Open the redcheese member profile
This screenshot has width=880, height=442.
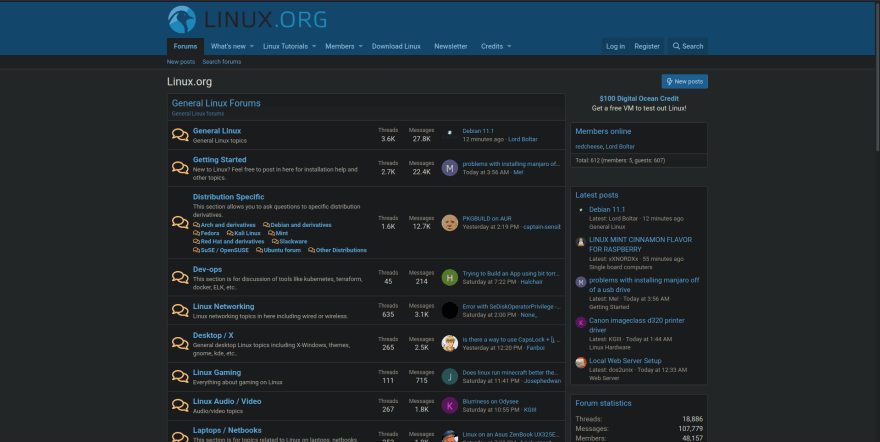coord(589,146)
